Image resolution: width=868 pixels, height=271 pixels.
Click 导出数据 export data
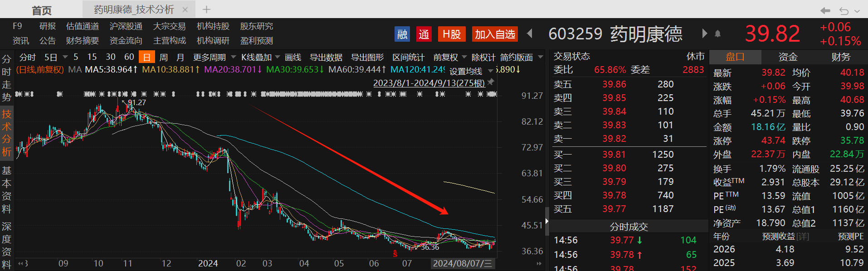(x=326, y=57)
